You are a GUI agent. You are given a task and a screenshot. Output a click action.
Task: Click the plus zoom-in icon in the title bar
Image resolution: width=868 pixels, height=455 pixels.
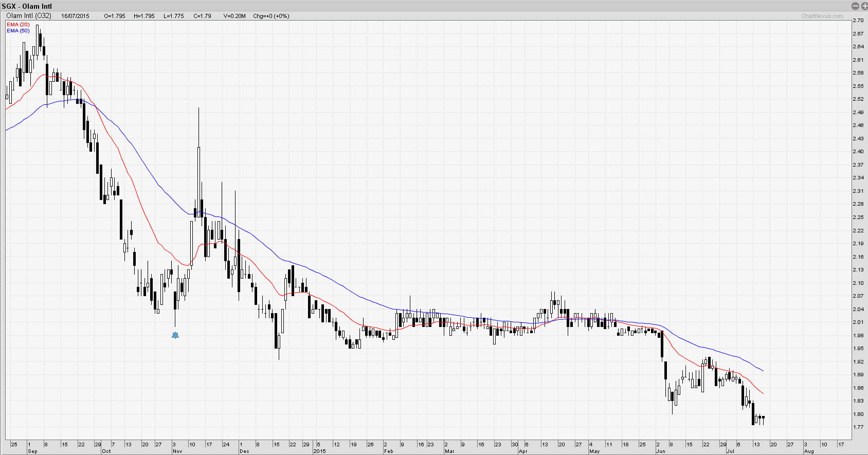pyautogui.click(x=864, y=6)
